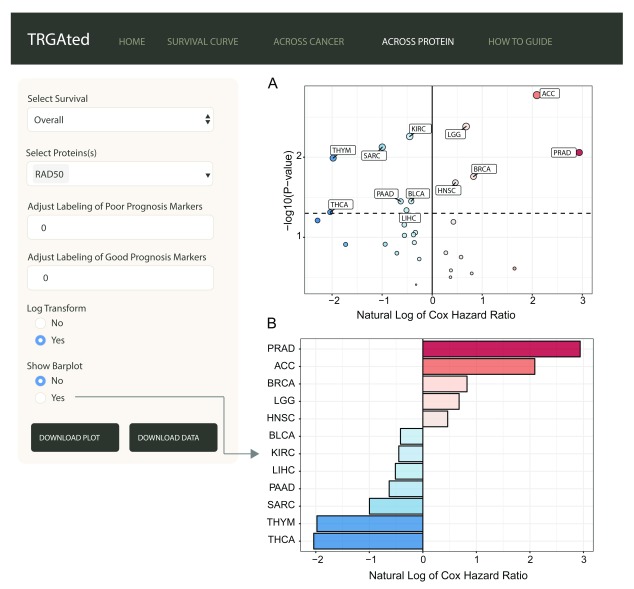This screenshot has height=589, width=634.
Task: Click the THCA bar in the barplot
Action: pyautogui.click(x=368, y=541)
